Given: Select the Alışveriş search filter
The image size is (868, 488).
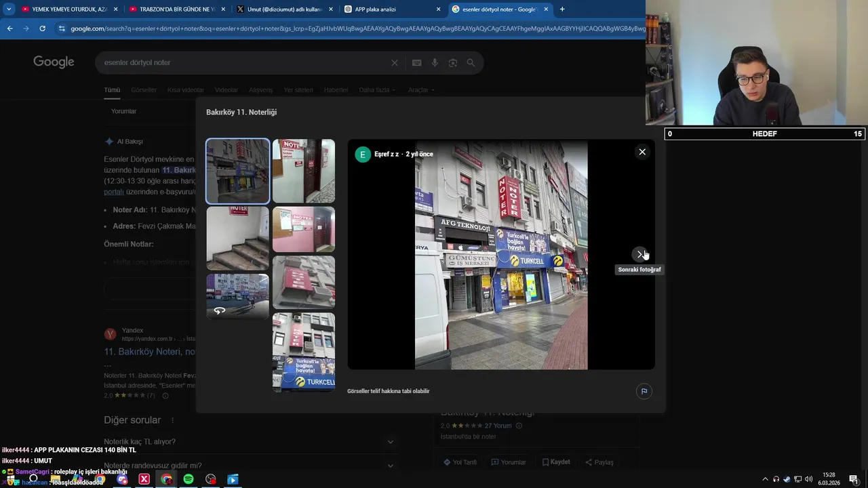Looking at the screenshot, I should click(x=261, y=90).
